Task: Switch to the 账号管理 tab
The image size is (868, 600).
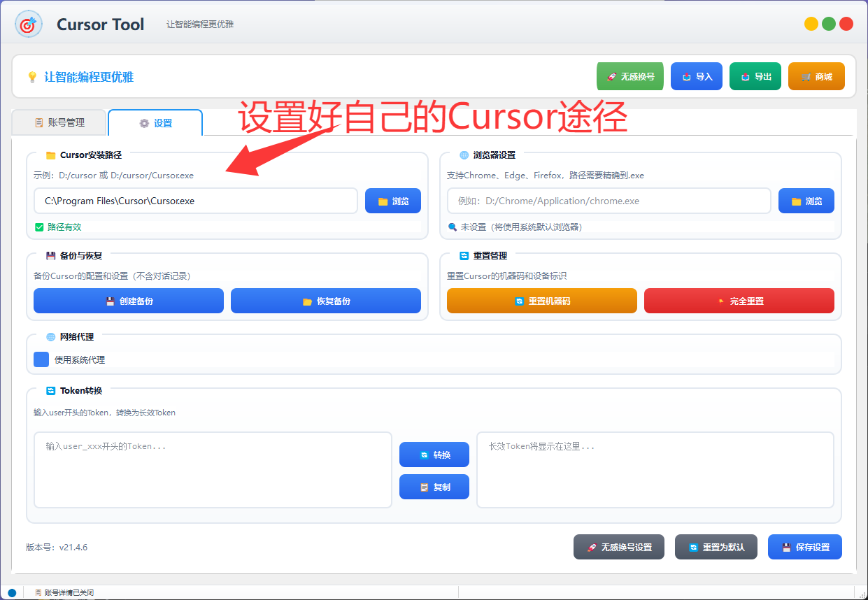Action: (59, 122)
